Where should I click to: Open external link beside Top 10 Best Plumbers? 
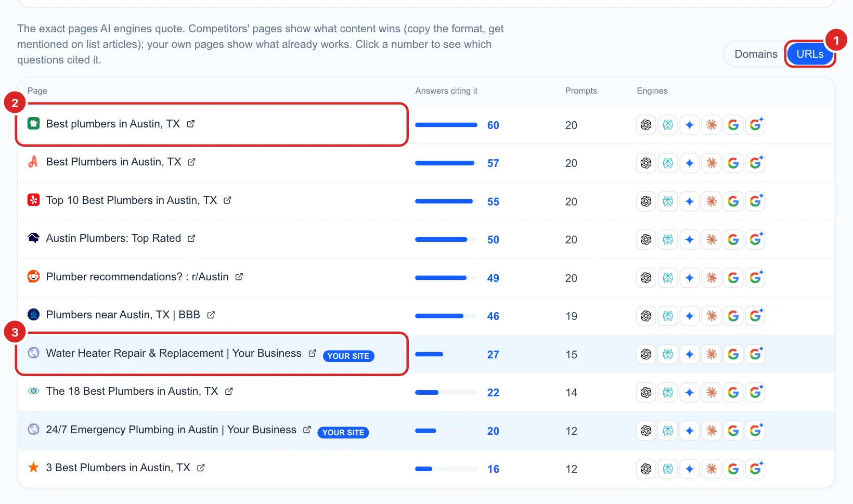coord(227,200)
